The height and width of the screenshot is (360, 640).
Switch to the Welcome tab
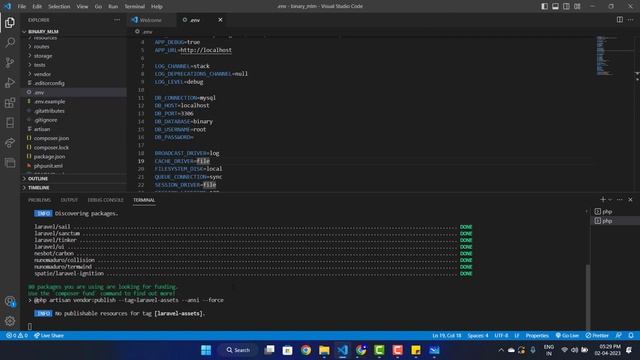pyautogui.click(x=150, y=20)
